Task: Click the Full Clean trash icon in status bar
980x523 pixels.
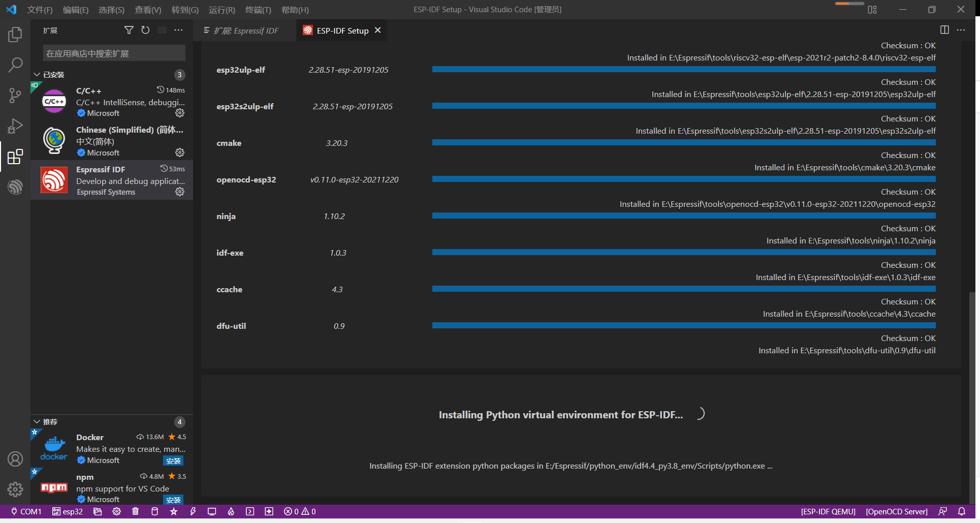Action: point(135,512)
